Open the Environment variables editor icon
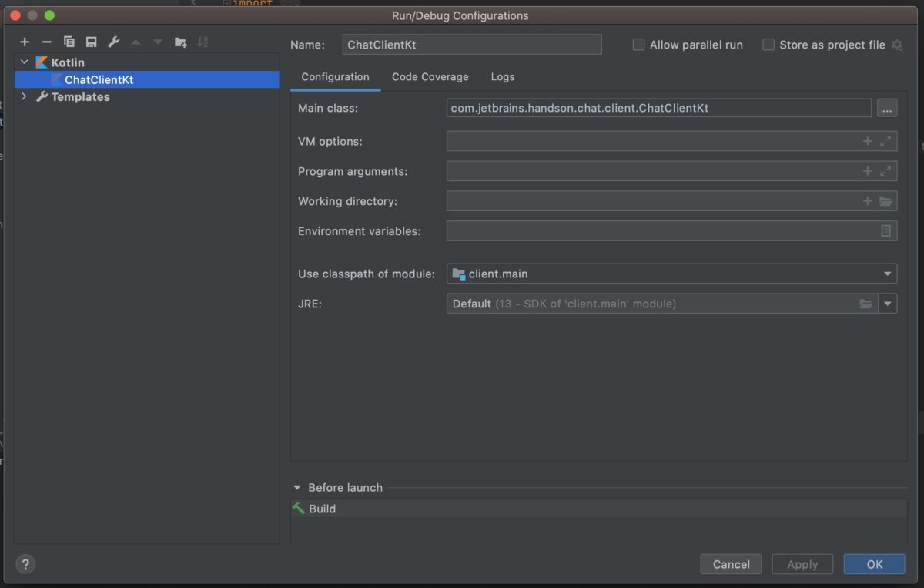 885,230
